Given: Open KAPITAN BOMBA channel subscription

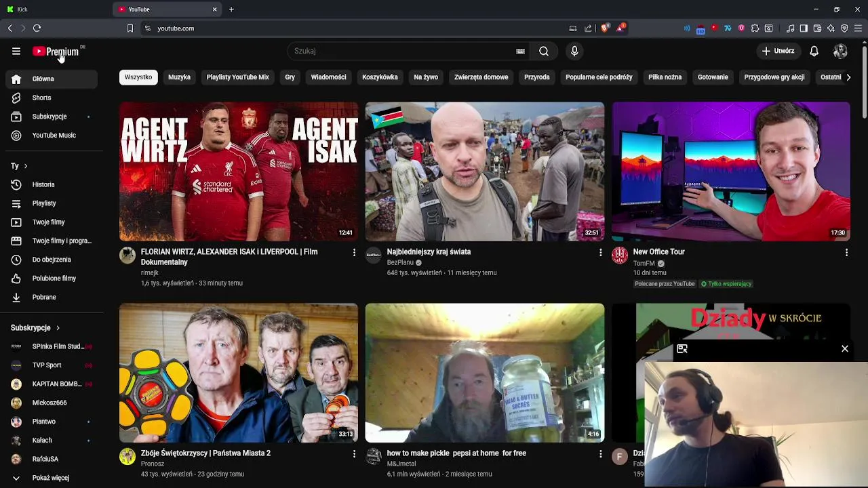Looking at the screenshot, I should point(52,384).
